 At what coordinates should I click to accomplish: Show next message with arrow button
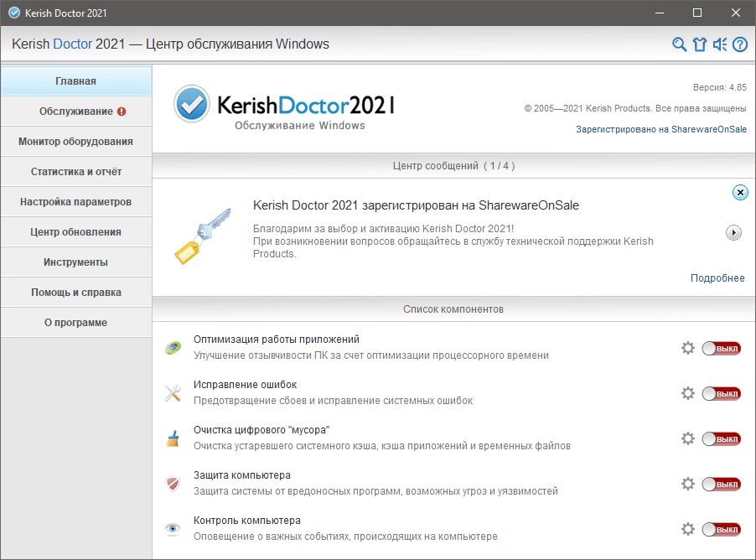(733, 233)
